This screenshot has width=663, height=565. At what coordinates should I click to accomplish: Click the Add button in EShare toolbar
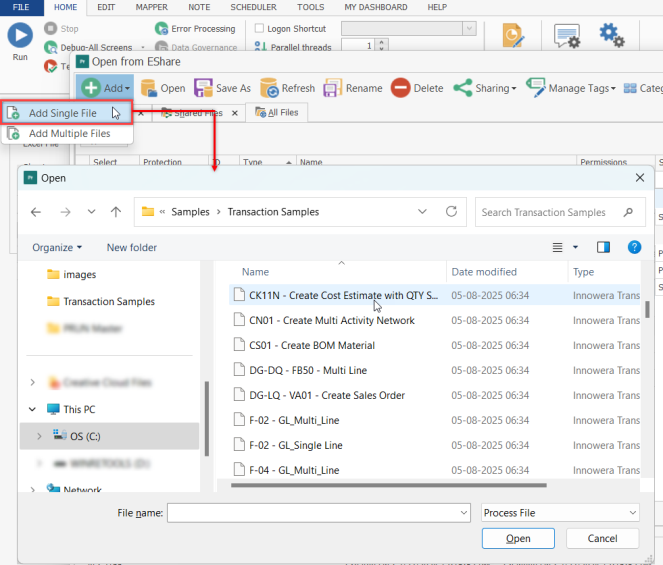pyautogui.click(x=105, y=88)
